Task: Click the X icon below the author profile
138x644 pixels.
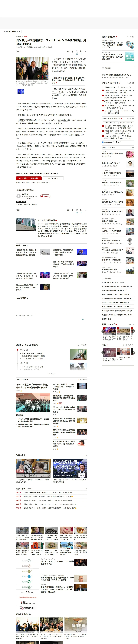Action: [x=77, y=210]
